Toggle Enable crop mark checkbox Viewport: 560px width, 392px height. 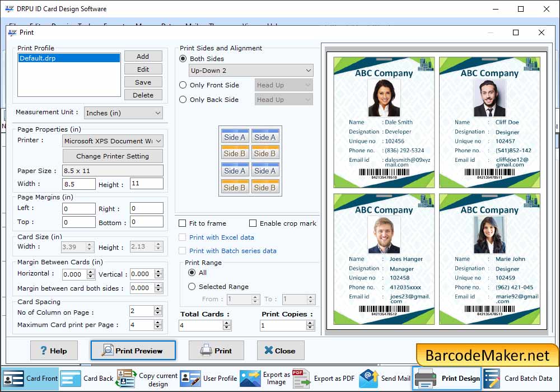[253, 223]
